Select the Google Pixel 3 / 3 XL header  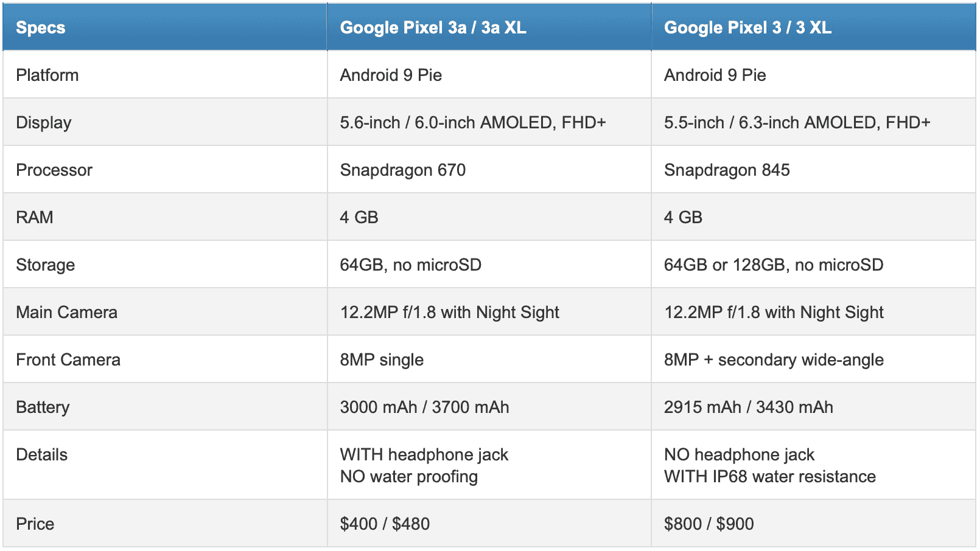point(747,27)
